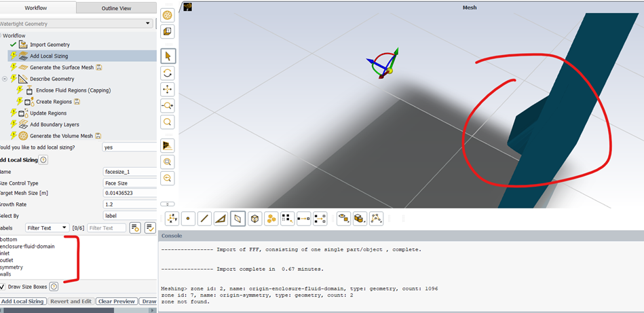Activate the rotate view tool
644x313 pixels.
tap(168, 73)
